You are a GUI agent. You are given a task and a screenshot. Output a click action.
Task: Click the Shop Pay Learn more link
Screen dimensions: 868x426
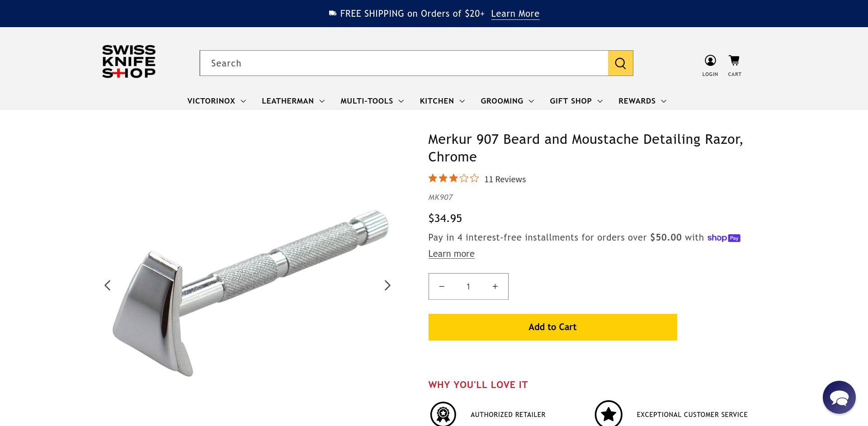451,254
